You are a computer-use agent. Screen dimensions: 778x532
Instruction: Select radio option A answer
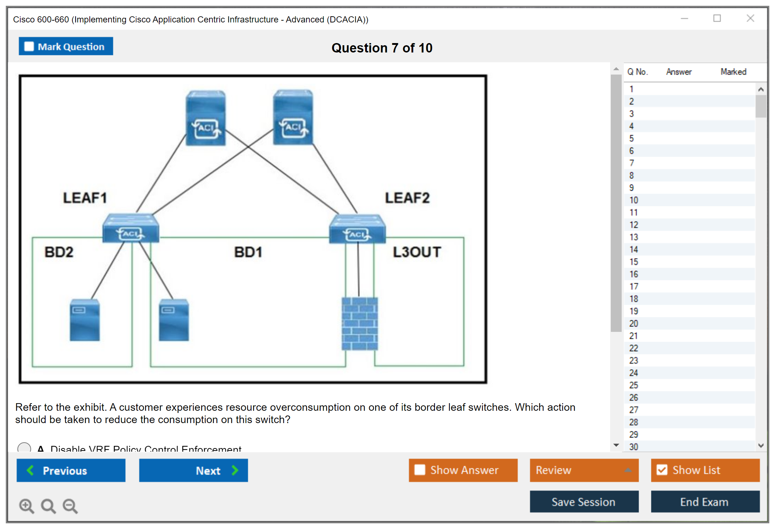(24, 448)
